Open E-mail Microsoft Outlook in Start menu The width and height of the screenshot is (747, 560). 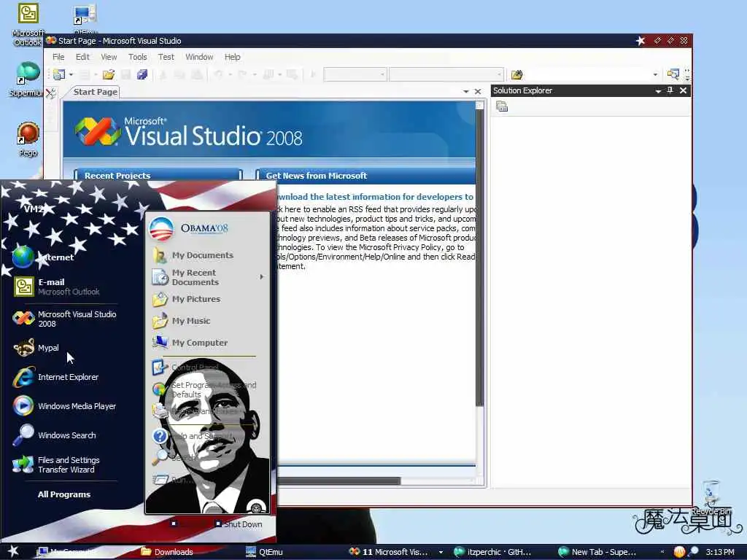[57, 287]
